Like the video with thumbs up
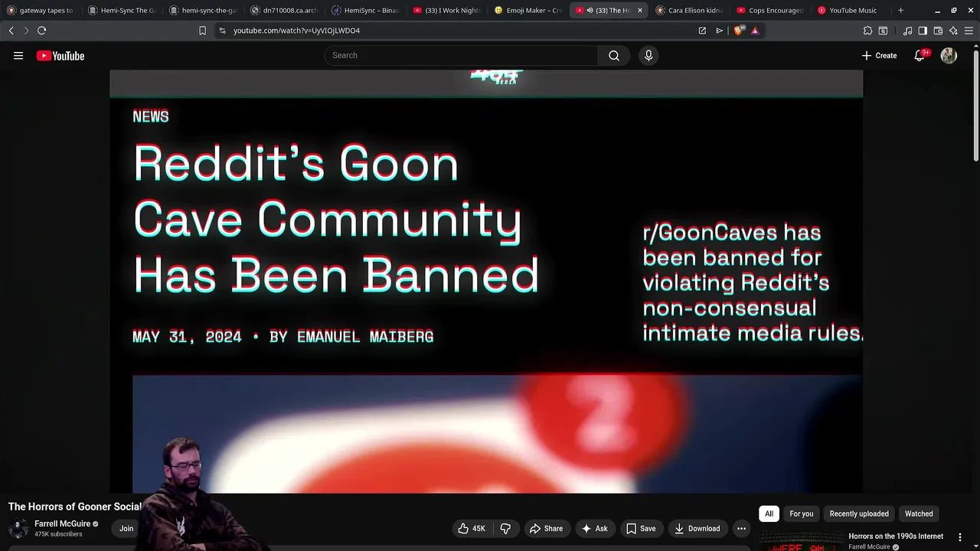Image resolution: width=980 pixels, height=551 pixels. [472, 528]
